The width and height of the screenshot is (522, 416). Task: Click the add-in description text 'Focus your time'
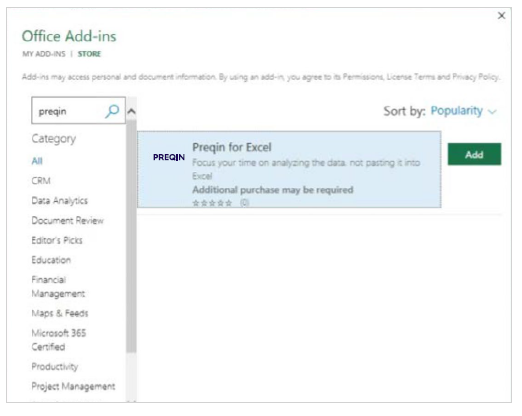point(306,169)
